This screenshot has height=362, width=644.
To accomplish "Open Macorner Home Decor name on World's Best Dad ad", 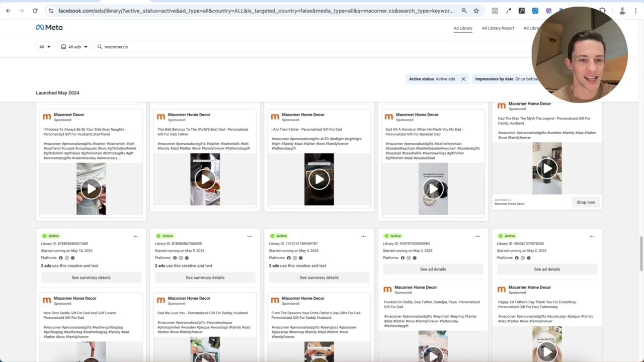I will (x=189, y=115).
